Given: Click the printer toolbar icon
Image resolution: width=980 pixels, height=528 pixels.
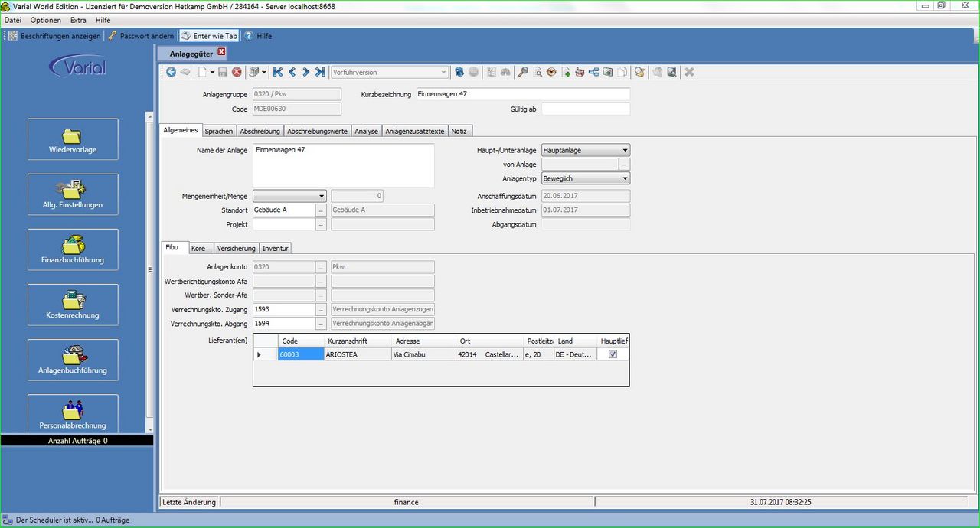Looking at the screenshot, I should (x=580, y=72).
